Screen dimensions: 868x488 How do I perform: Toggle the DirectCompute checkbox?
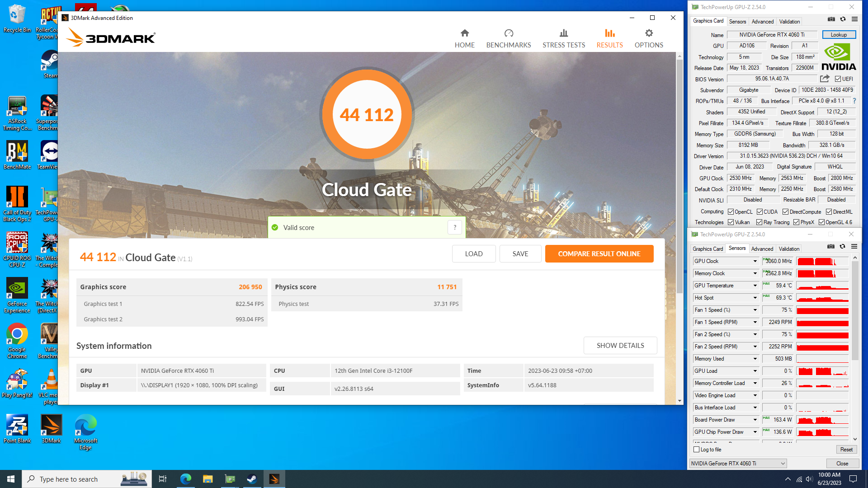coord(785,212)
